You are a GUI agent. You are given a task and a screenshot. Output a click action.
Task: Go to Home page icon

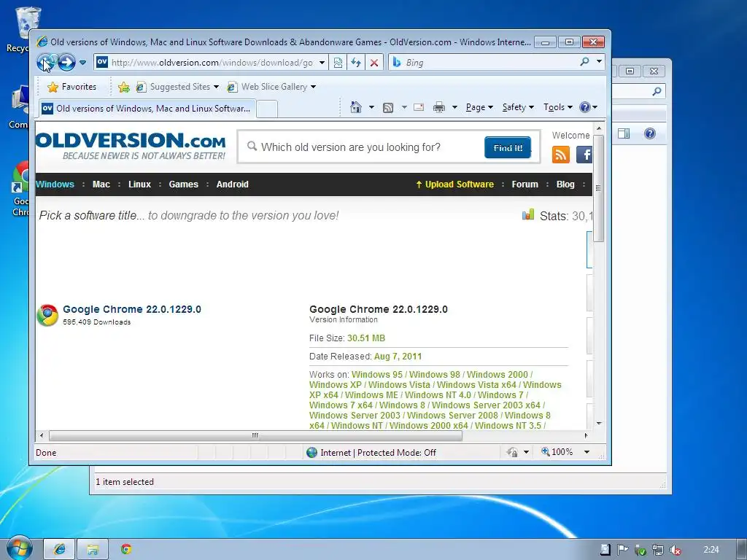point(355,107)
